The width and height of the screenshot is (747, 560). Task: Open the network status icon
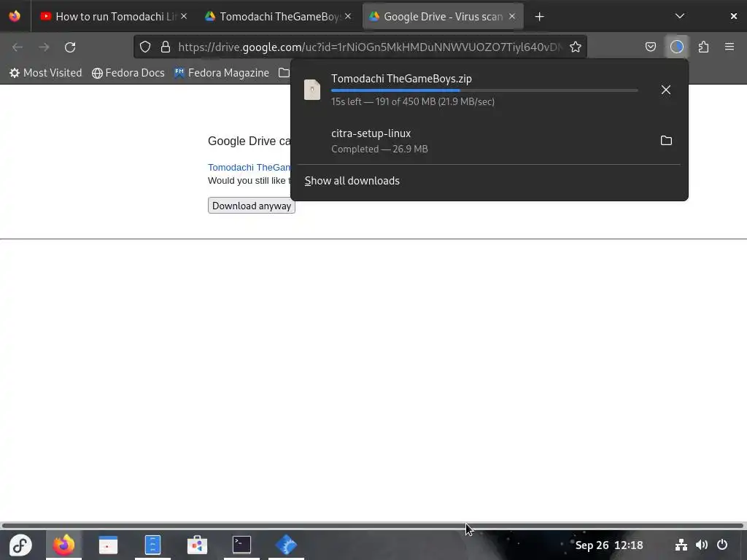click(681, 545)
